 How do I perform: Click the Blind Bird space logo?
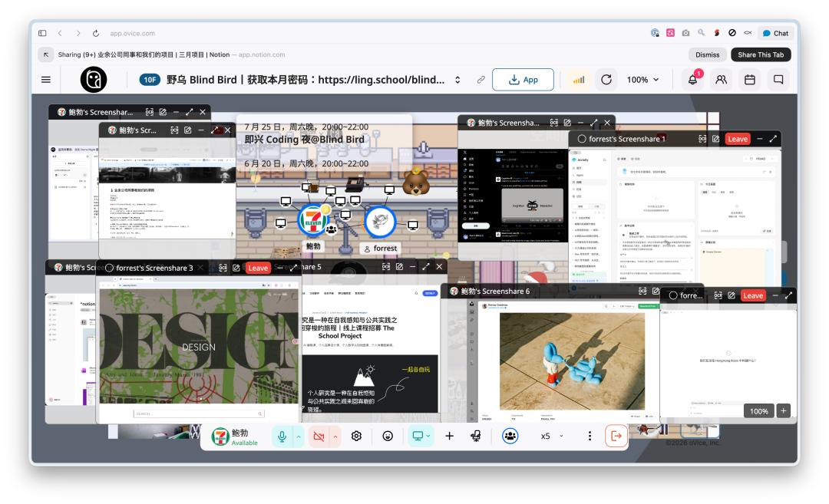(94, 80)
